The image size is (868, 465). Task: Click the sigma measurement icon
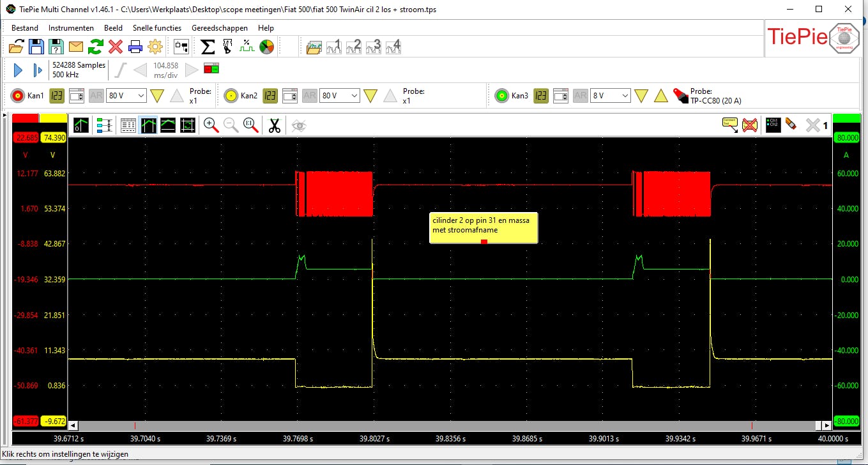[x=208, y=47]
